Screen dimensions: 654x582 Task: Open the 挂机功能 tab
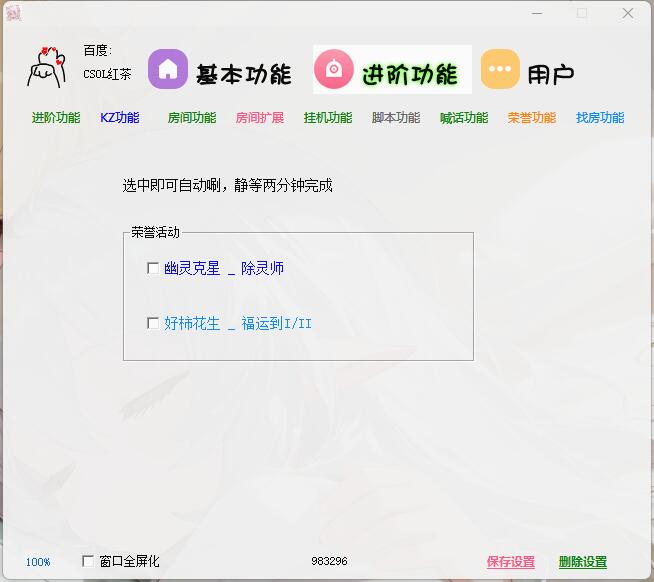(x=328, y=118)
